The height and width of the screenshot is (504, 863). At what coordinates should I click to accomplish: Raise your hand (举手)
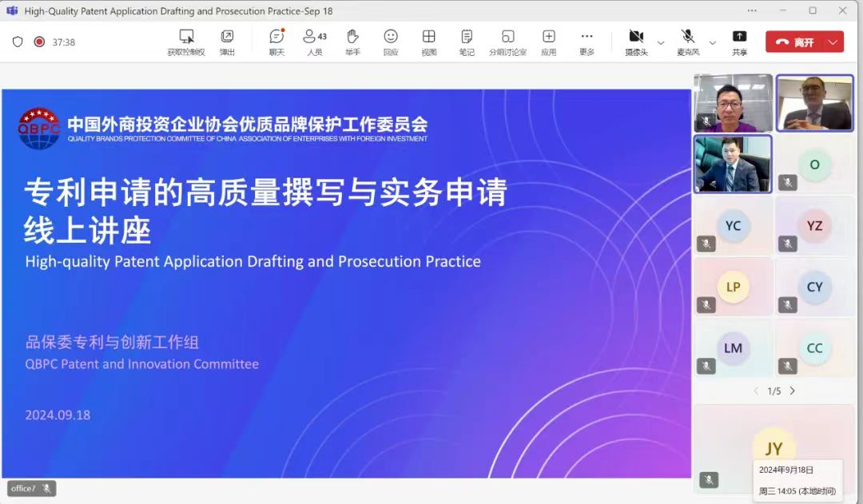[x=353, y=42]
